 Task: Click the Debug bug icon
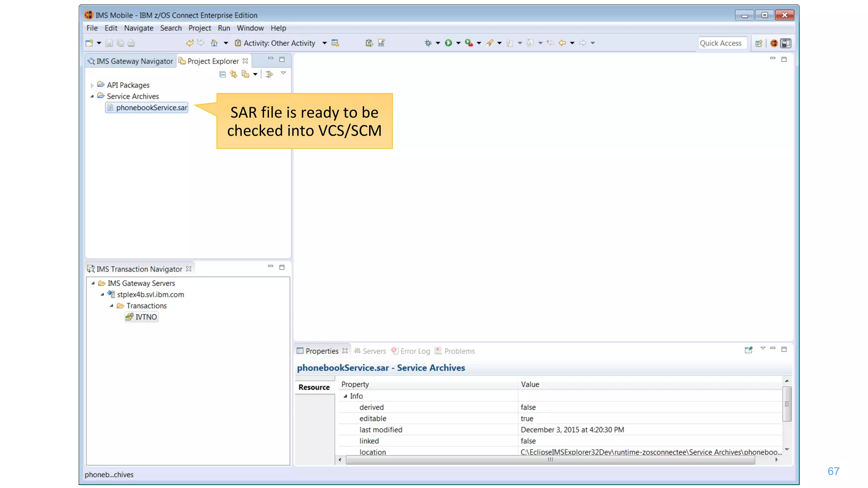click(x=428, y=43)
